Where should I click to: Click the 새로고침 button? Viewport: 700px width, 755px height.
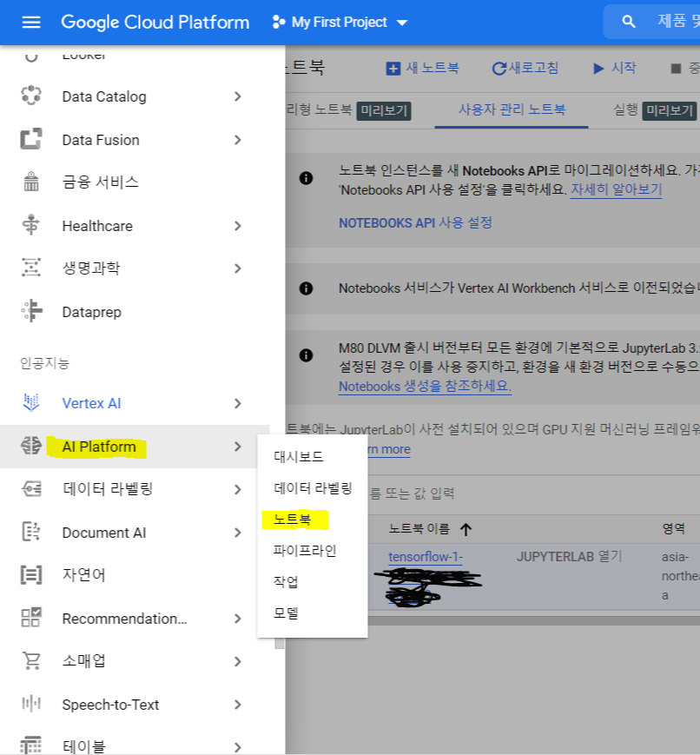(525, 68)
